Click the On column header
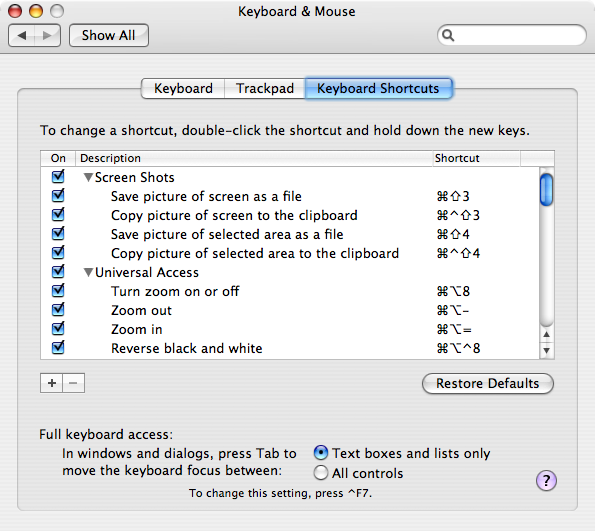The height and width of the screenshot is (531, 595). pyautogui.click(x=58, y=158)
